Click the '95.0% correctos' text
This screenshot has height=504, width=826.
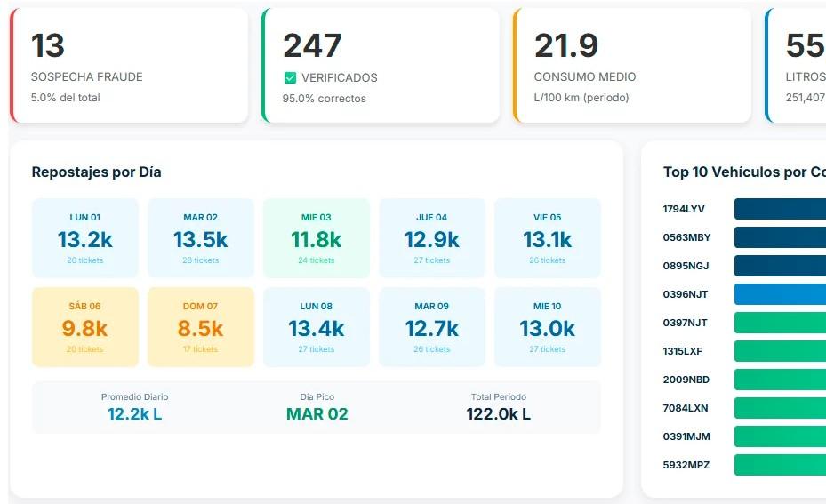point(324,99)
